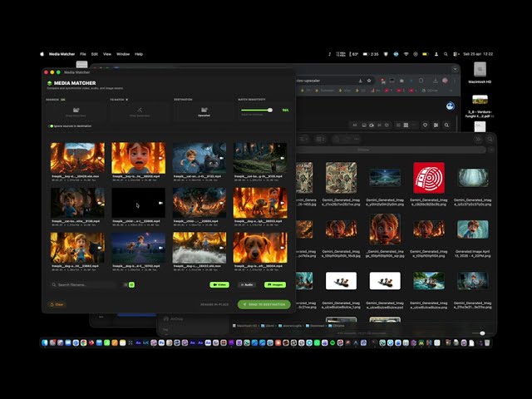This screenshot has height=399, width=532.
Task: Toggle Ignore sources in destination switch
Action: [52, 126]
